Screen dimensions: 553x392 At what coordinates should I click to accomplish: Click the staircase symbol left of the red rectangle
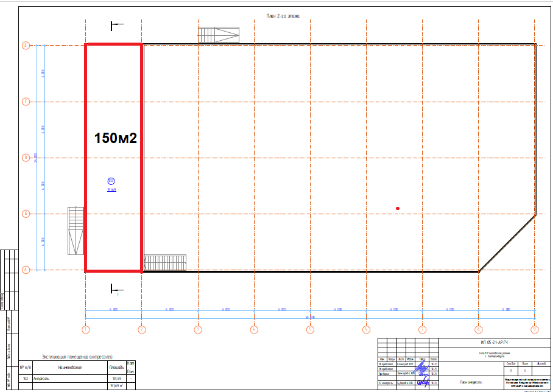point(75,231)
